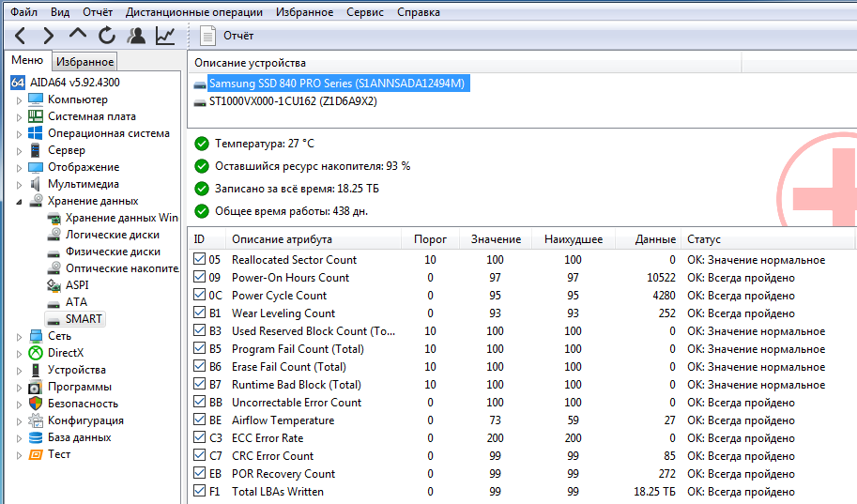
Task: Open the graph chart toolbar icon
Action: coord(165,36)
